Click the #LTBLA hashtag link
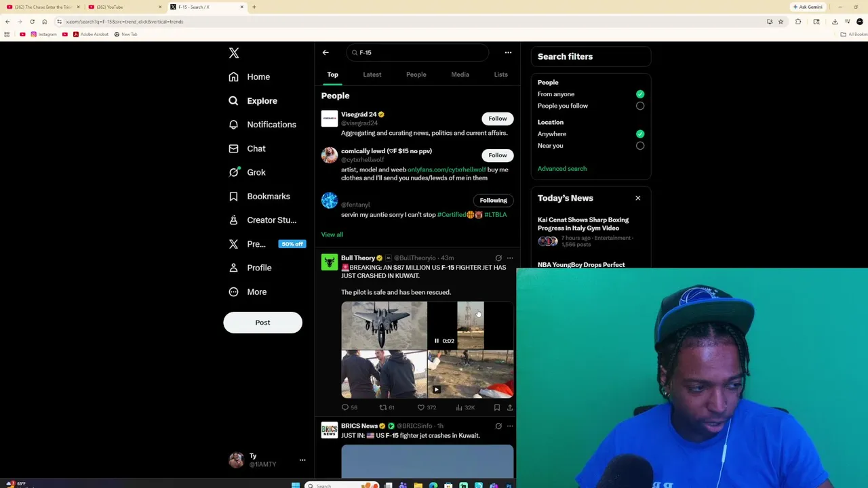The height and width of the screenshot is (488, 868). click(x=496, y=215)
